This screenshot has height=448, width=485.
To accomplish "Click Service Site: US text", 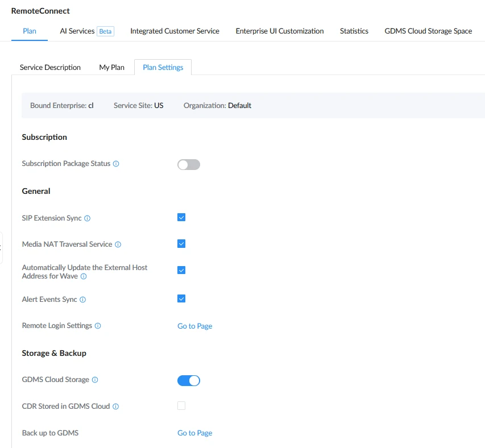I will [x=139, y=105].
